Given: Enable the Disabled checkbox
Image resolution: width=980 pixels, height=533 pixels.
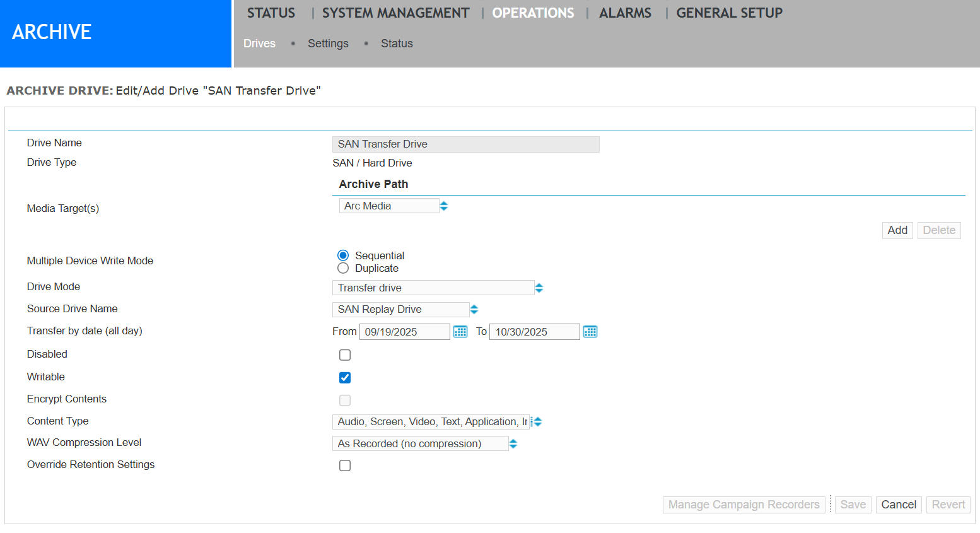Looking at the screenshot, I should tap(344, 354).
